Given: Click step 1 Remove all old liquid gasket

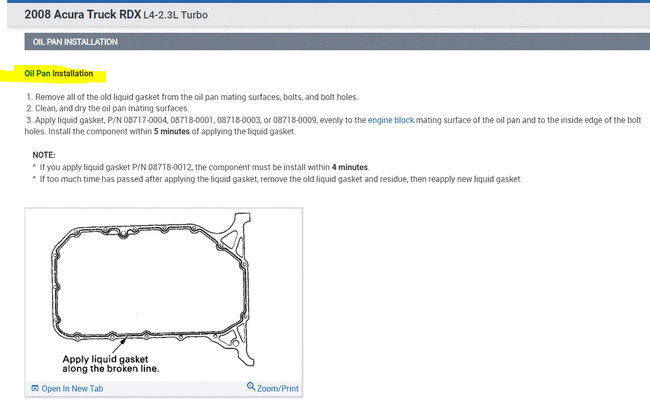Looking at the screenshot, I should click(192, 97).
